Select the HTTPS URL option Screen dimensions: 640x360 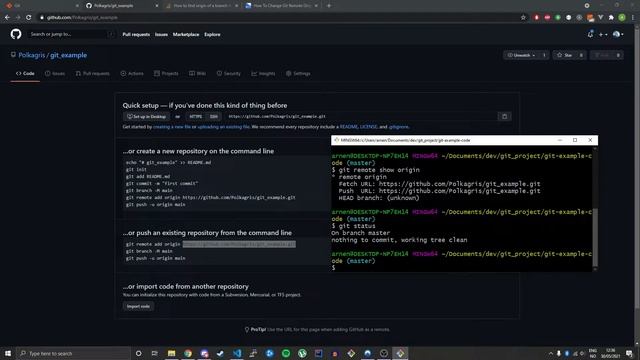(x=196, y=117)
